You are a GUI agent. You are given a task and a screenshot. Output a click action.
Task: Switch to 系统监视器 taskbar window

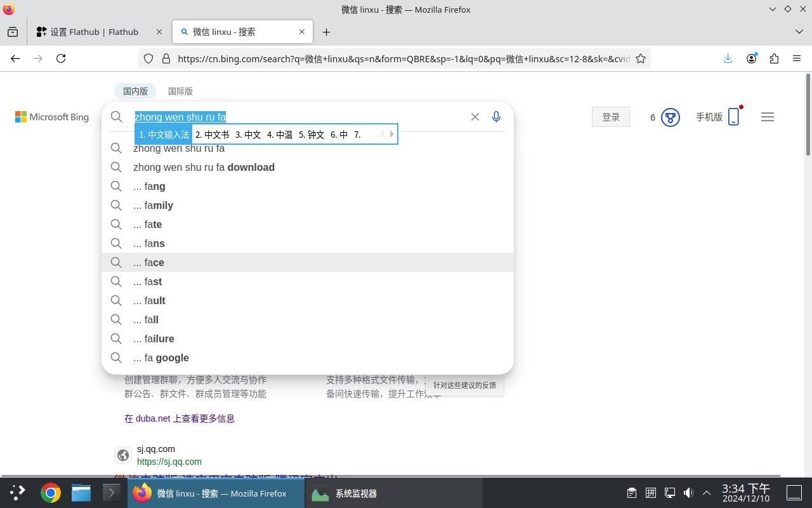click(394, 493)
